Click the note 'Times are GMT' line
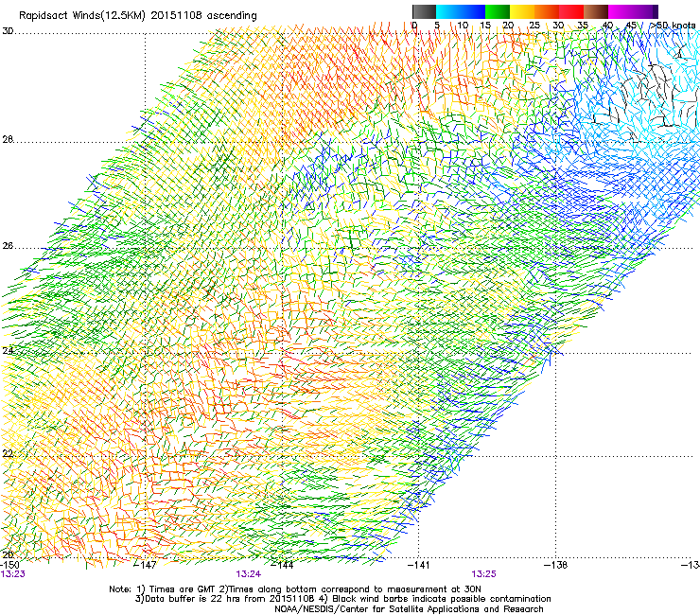Screen dimensions: 700x615 (x=295, y=589)
